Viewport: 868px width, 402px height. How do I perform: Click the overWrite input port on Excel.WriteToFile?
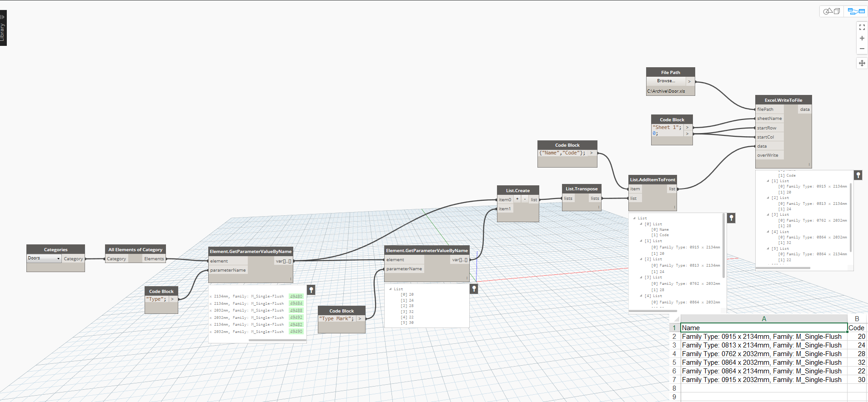pyautogui.click(x=769, y=155)
